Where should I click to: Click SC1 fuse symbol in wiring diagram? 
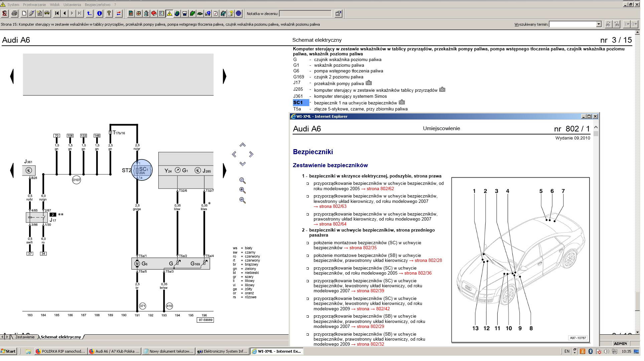pos(142,170)
